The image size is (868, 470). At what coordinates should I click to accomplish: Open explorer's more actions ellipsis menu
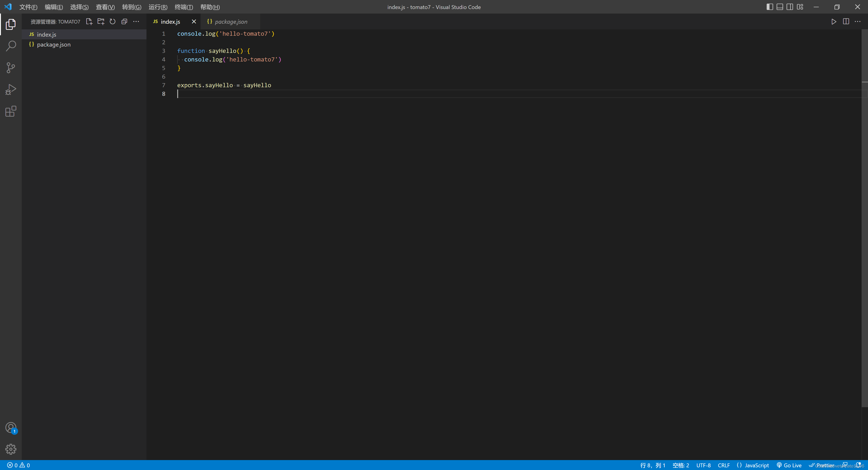136,21
